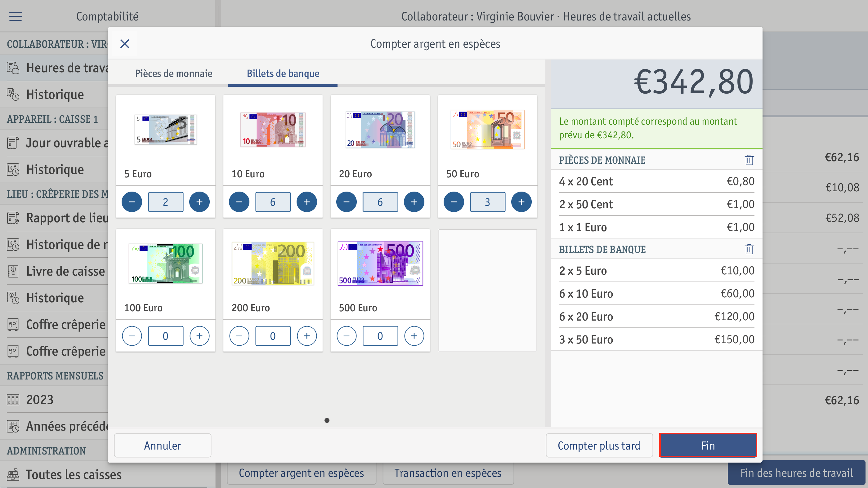Increase the 500 Euro note count
The height and width of the screenshot is (488, 868).
414,336
